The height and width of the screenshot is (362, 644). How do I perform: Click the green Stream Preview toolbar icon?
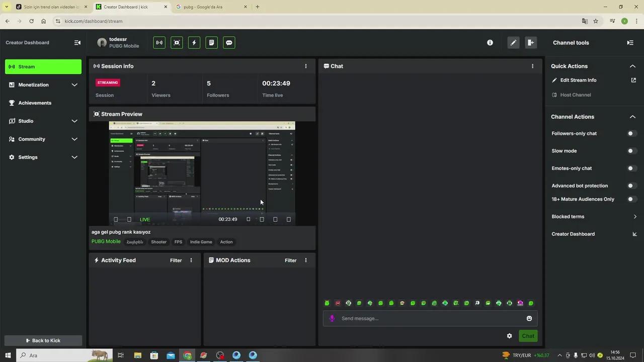click(177, 43)
